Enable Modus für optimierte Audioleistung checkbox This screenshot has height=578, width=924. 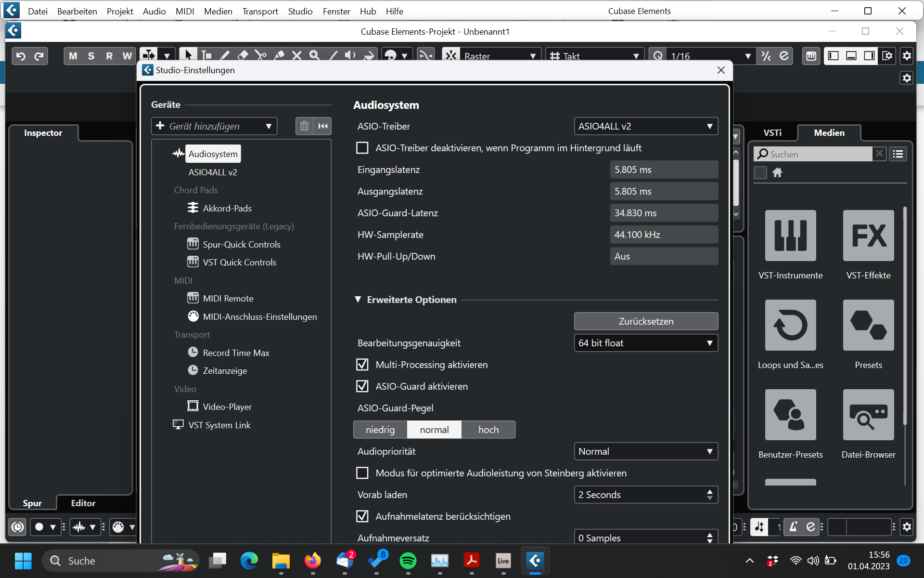coord(362,473)
